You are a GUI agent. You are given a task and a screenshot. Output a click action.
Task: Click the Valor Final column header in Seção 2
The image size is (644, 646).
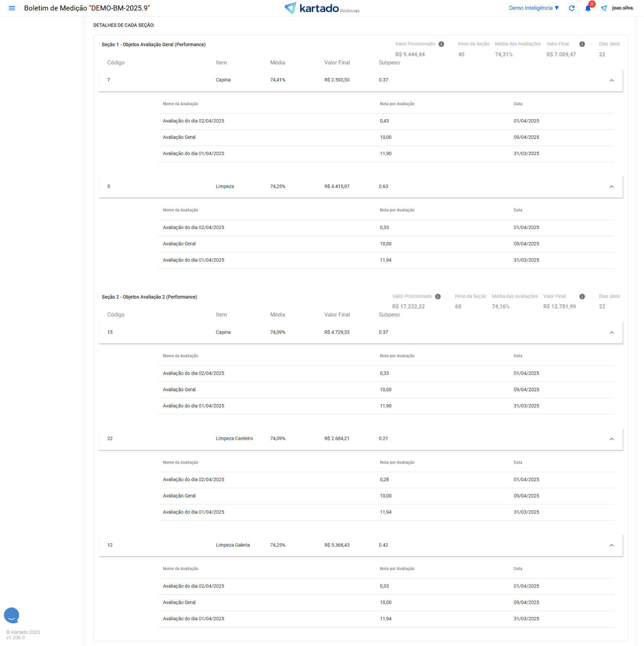point(337,315)
